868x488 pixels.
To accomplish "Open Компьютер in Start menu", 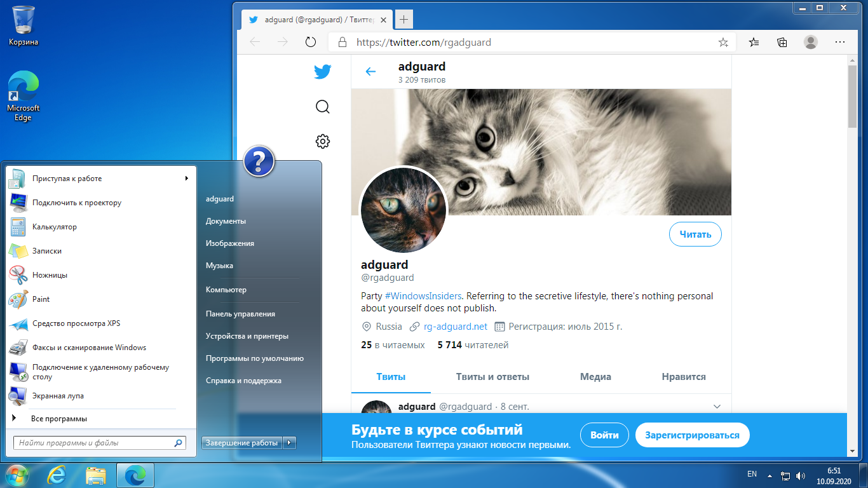I will [226, 290].
